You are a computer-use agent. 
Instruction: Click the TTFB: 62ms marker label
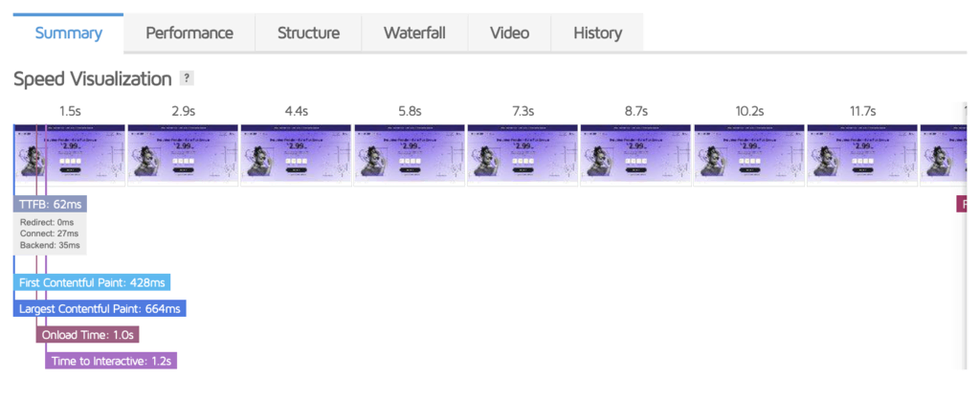point(50,204)
